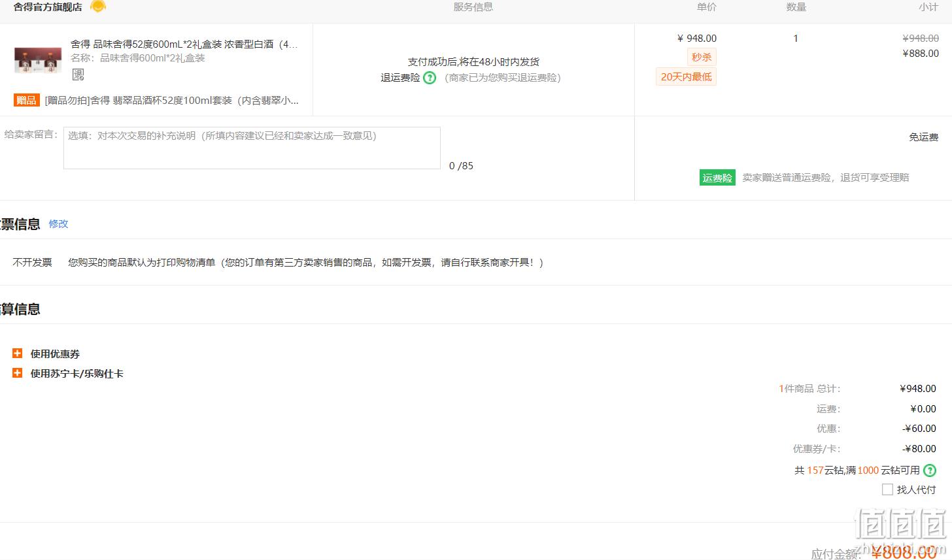Open the gift item 翡翠品酒杯52度100ml套装 link
The width and height of the screenshot is (952, 560).
point(172,100)
